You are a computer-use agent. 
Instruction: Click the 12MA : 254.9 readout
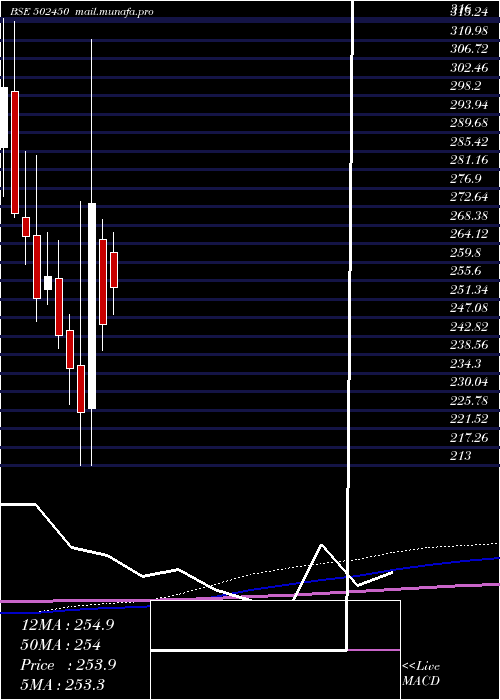67,625
